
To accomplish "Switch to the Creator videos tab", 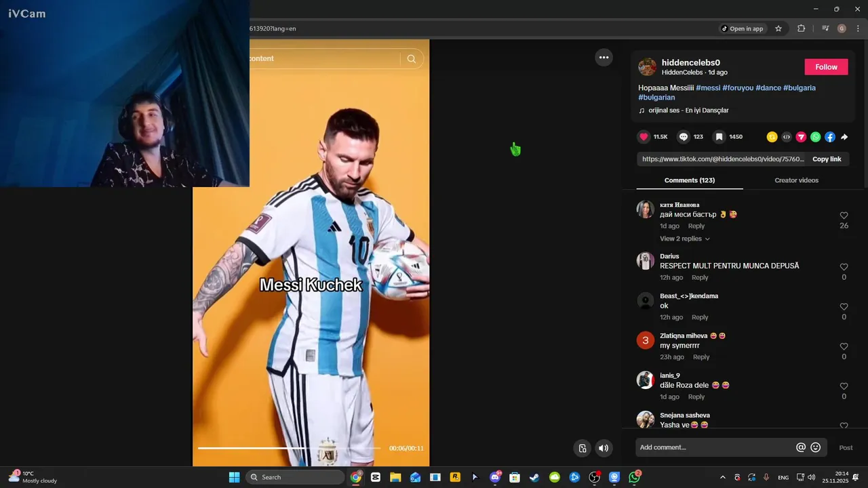I will pyautogui.click(x=796, y=180).
